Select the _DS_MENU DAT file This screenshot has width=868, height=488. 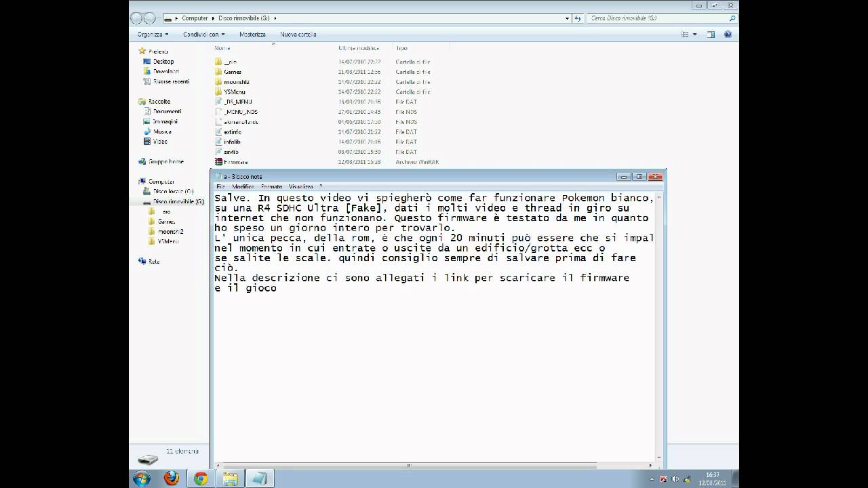tap(237, 102)
